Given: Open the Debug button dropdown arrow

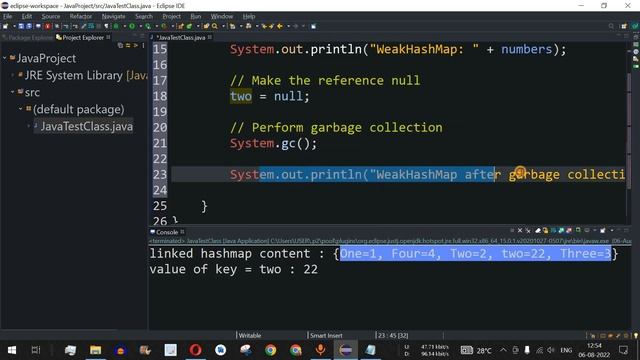Looking at the screenshot, I should tap(124, 26).
